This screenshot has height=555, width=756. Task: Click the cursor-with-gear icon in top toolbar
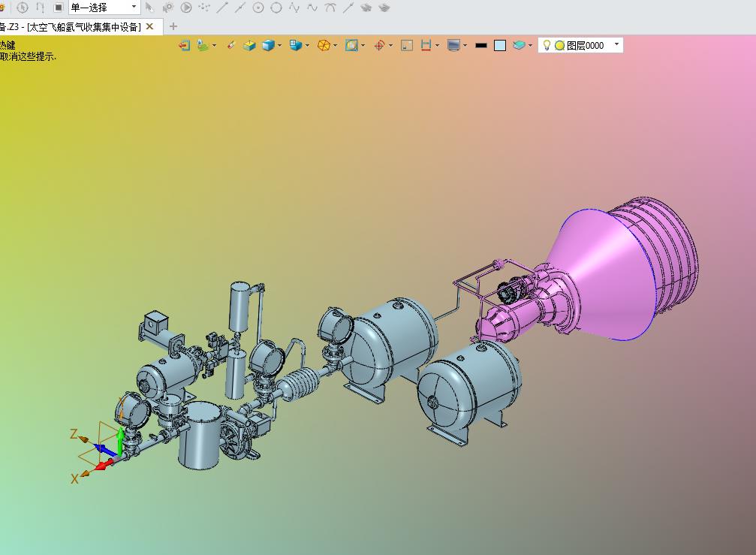click(167, 8)
